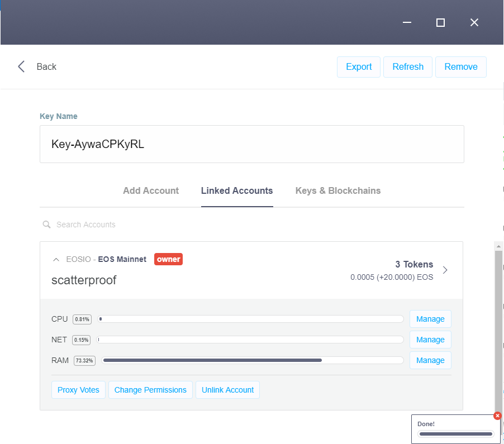The height and width of the screenshot is (444, 504).
Task: Open Change Permissions for scatterproof
Action: point(150,389)
